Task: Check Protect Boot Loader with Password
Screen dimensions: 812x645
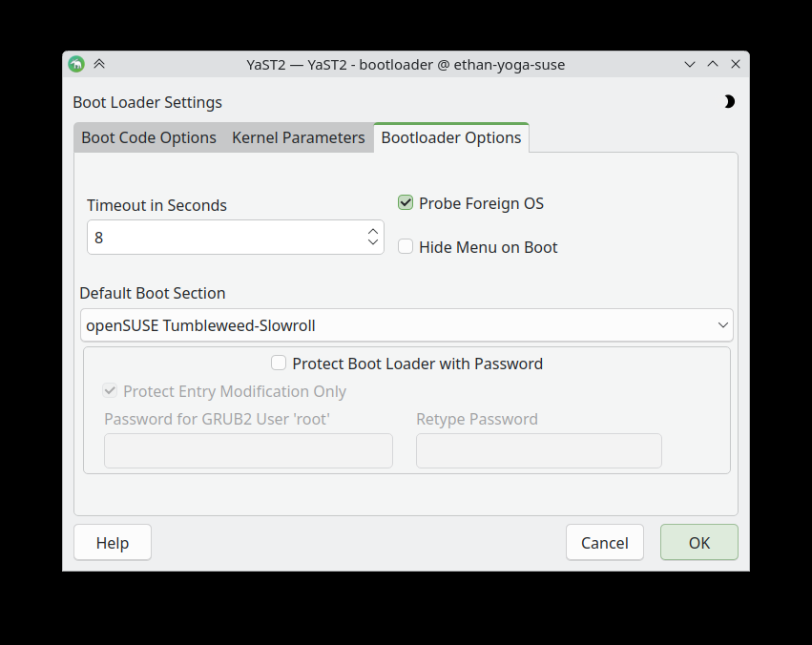Action: pyautogui.click(x=279, y=364)
